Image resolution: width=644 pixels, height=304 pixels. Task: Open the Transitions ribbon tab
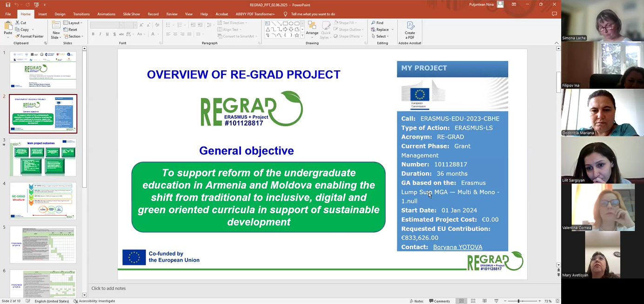81,14
